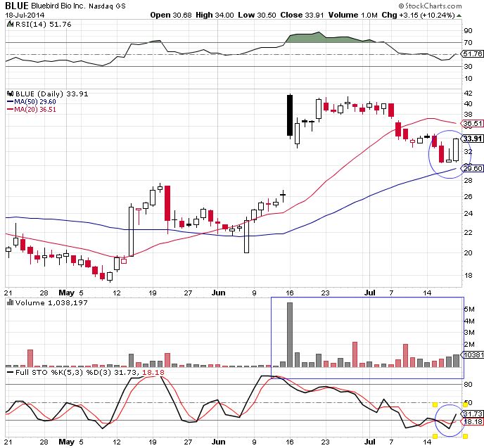Viewport: 484px width, 448px height.
Task: Click the 18.18 stochastic axis tag
Action: 473,421
